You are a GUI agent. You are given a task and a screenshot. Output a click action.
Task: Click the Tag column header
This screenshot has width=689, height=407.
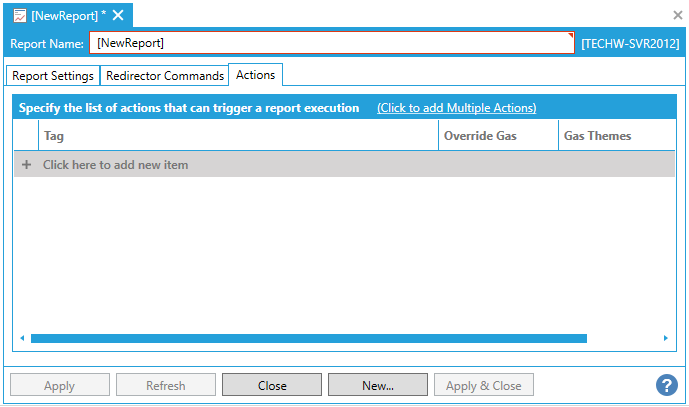239,136
